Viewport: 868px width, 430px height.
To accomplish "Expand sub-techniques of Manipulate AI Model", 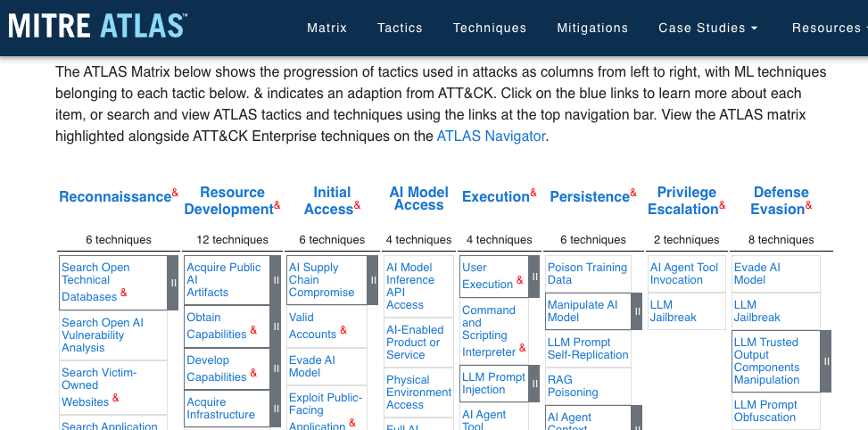I will (x=637, y=311).
